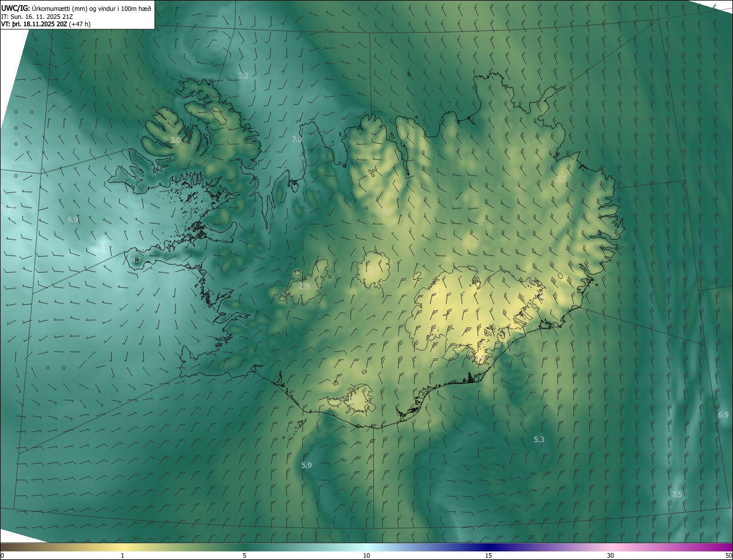Screen dimensions: 733x560
Task: Click the 5.3 value label on the map
Action: click(539, 439)
